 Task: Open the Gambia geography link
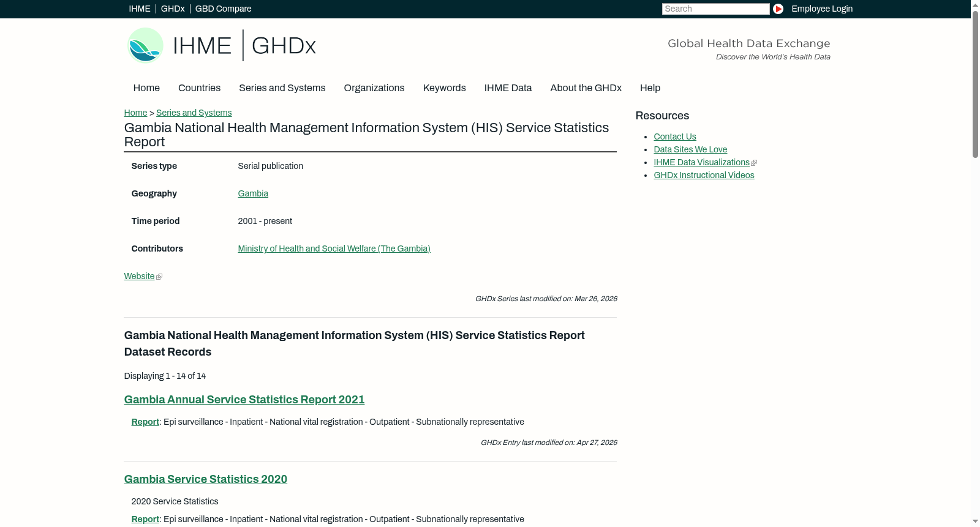[x=253, y=193]
